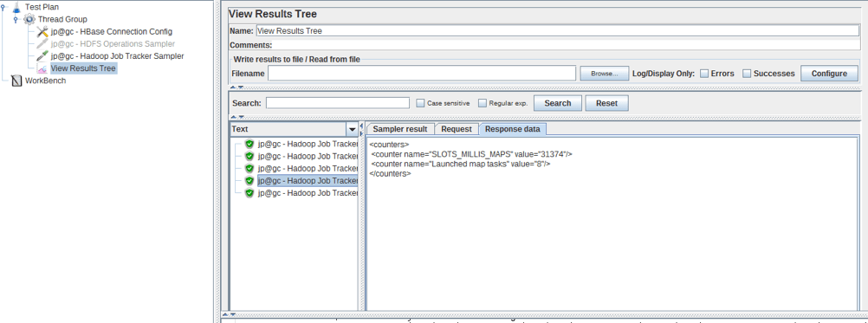Click the Configure button
868x323 pixels.
click(829, 74)
